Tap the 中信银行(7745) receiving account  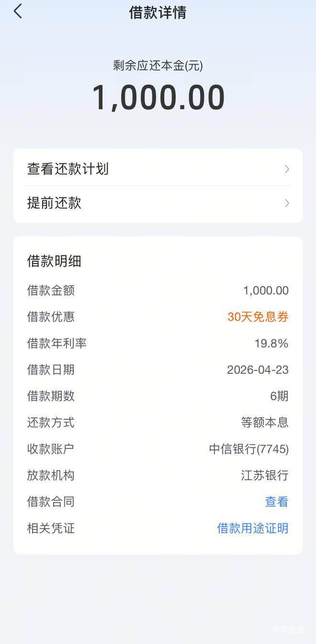[x=249, y=449]
